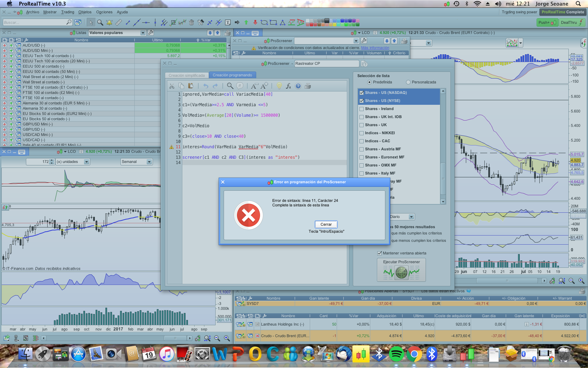Open Valores populares list dropdown
This screenshot has width=588, height=368.
click(143, 33)
